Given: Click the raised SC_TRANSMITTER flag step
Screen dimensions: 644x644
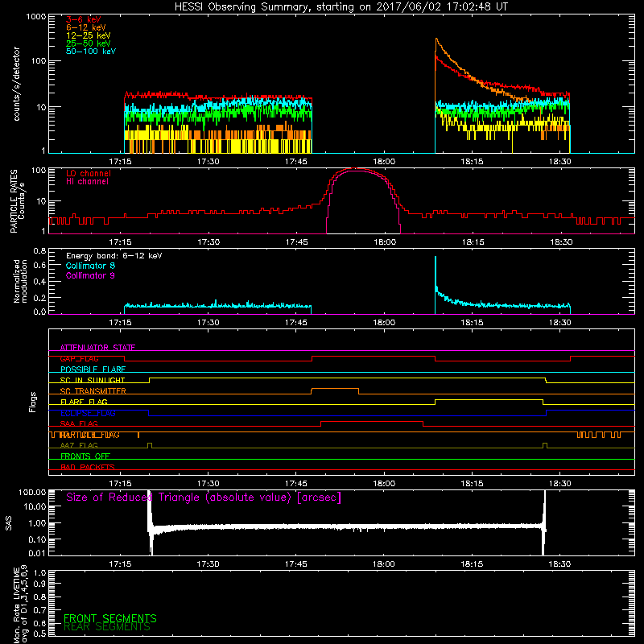Looking at the screenshot, I should click(x=335, y=388).
